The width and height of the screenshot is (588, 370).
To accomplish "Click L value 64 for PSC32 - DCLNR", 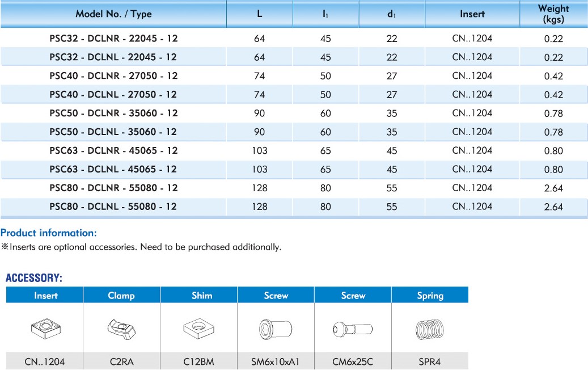I will (x=260, y=39).
